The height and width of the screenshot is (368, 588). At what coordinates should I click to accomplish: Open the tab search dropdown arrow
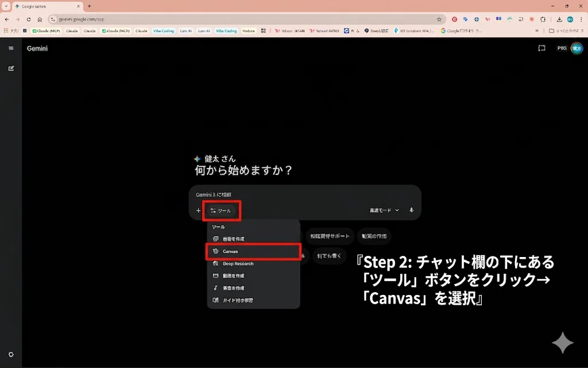point(6,6)
